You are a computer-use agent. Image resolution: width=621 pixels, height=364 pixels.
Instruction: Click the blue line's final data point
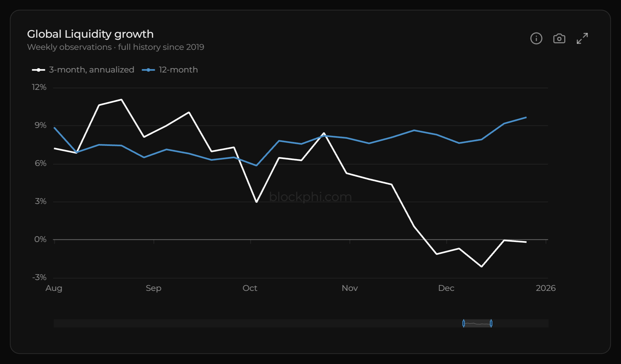[526, 117]
